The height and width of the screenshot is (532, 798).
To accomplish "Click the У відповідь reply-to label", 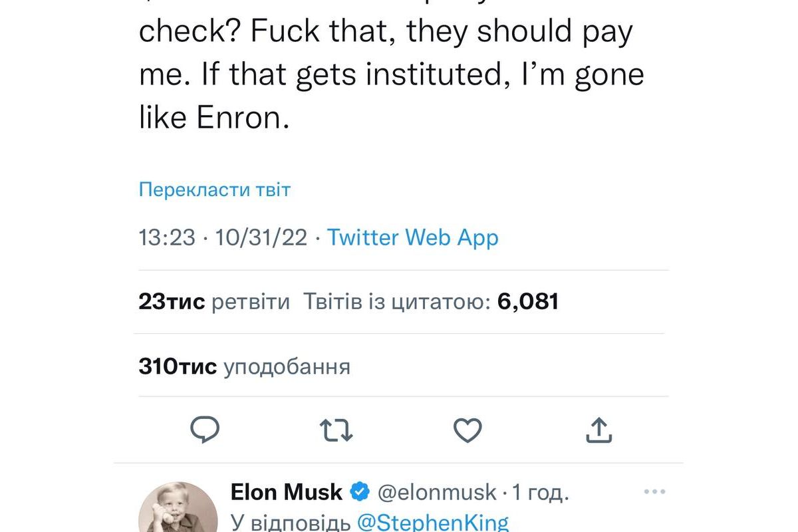I will 290,522.
